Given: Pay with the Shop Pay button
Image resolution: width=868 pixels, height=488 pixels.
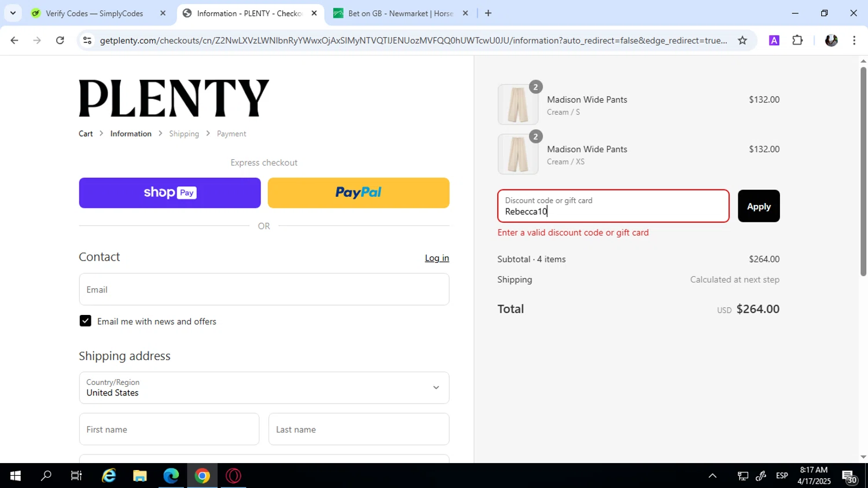Looking at the screenshot, I should point(170,193).
